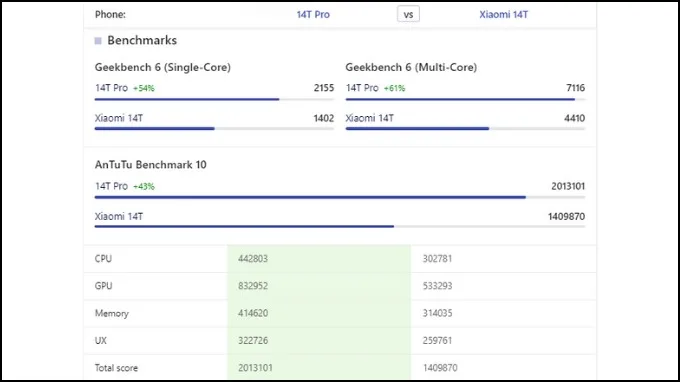Click GPU value 533293
This screenshot has width=680, height=382.
(x=437, y=286)
